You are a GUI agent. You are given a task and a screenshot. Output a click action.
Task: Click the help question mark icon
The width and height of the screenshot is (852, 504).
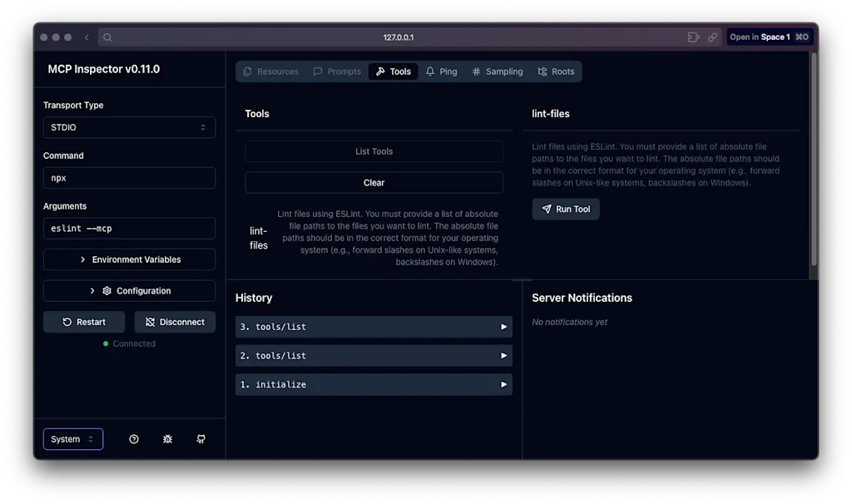pyautogui.click(x=134, y=439)
